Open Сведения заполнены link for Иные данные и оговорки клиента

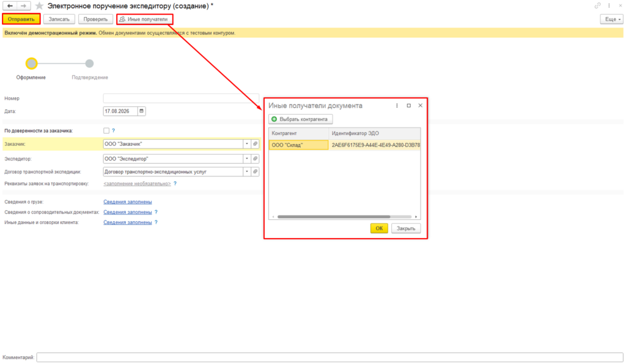click(x=127, y=222)
